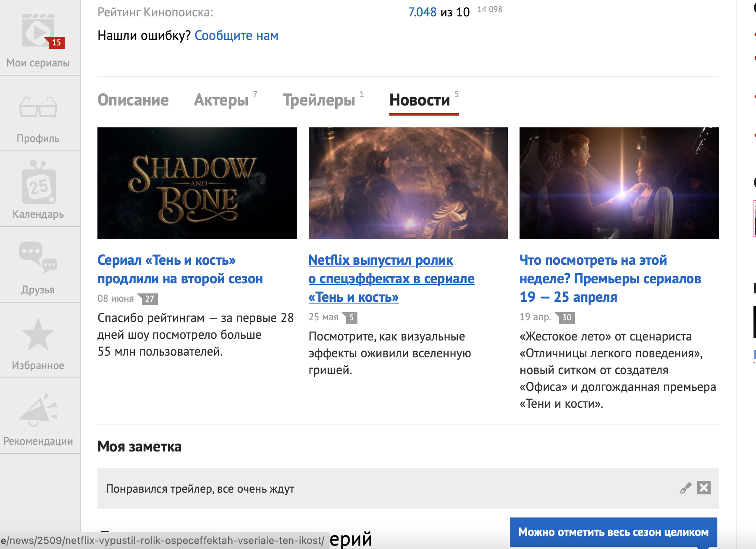Click the red 15 notification badge
Image resolution: width=756 pixels, height=549 pixels.
point(56,42)
